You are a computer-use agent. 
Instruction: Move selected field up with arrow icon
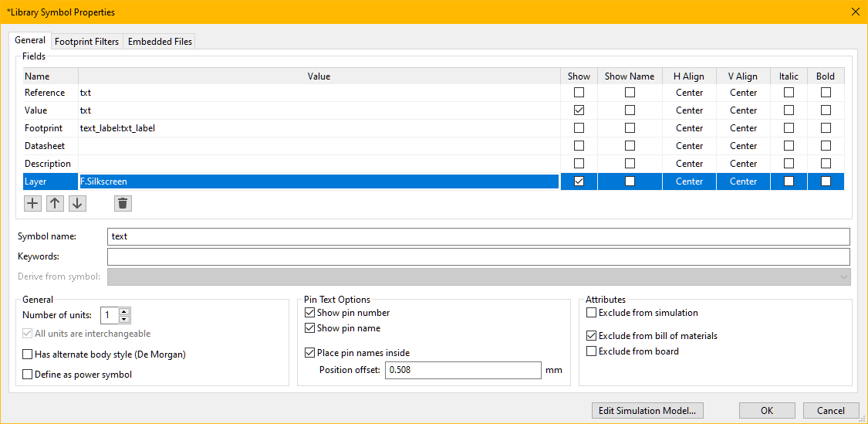(x=55, y=203)
